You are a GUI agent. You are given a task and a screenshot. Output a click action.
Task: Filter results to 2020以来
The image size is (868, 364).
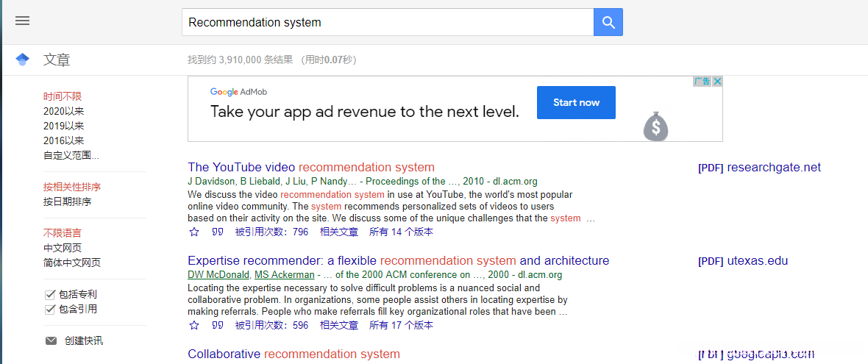click(x=64, y=111)
